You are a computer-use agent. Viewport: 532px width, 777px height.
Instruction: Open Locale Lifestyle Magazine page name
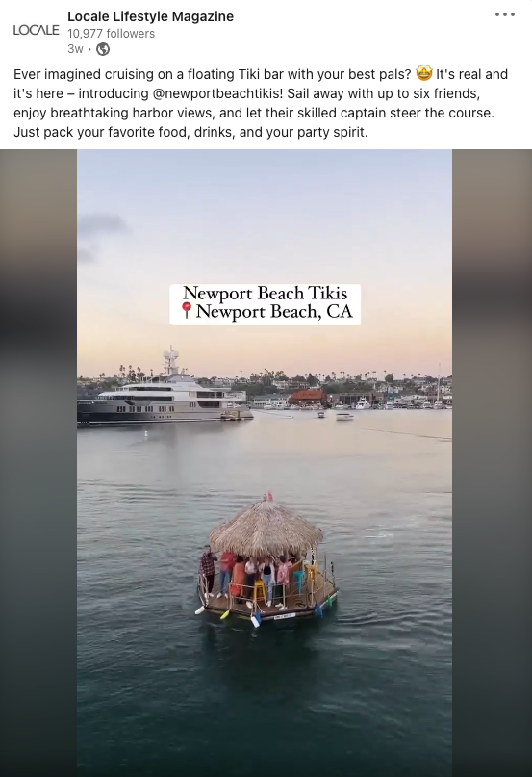pos(150,16)
